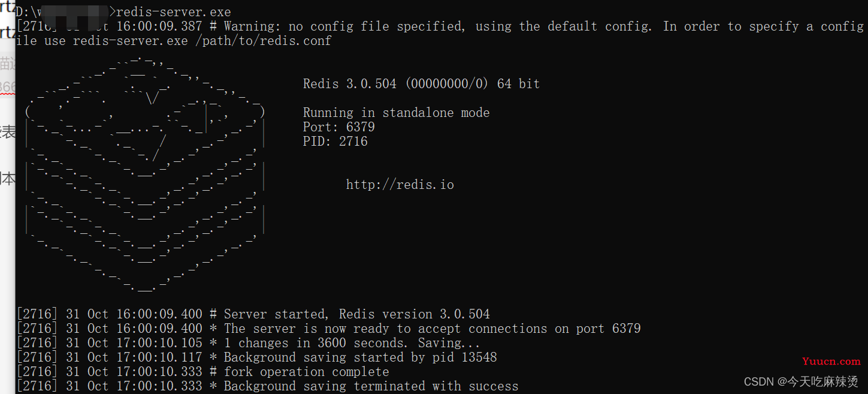Viewport: 868px width, 394px height.
Task: Click the "1 changes in 3600 seconds" log line
Action: tap(249, 343)
